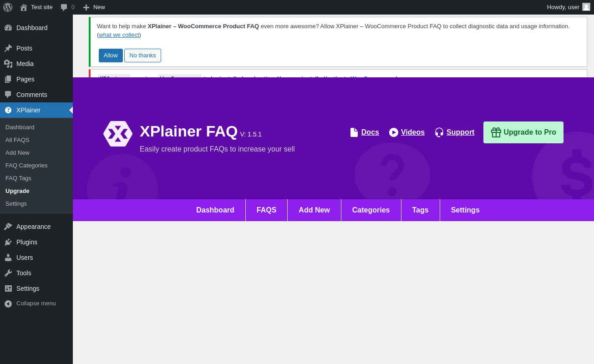Open the Appearance paintbrush icon
The width and height of the screenshot is (594, 364).
pos(8,227)
